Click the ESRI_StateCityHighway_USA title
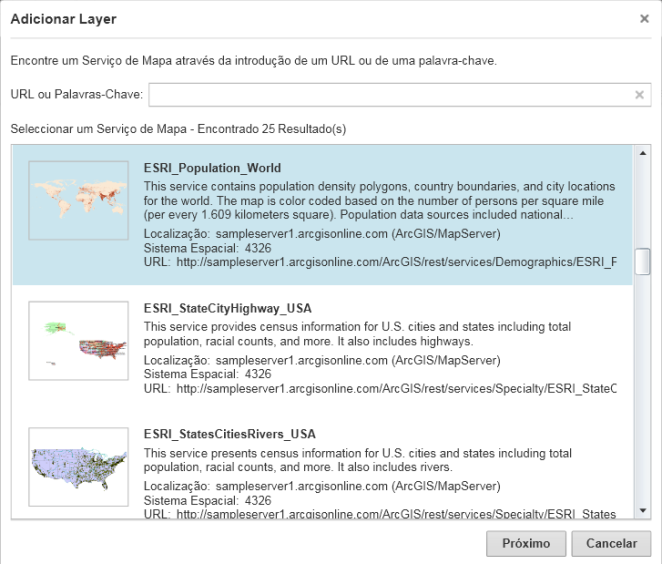 pyautogui.click(x=228, y=309)
